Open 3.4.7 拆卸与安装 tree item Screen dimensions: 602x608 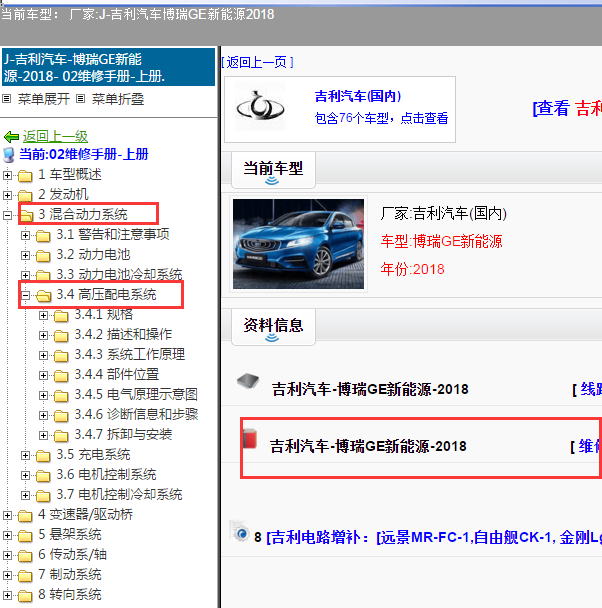click(x=123, y=434)
